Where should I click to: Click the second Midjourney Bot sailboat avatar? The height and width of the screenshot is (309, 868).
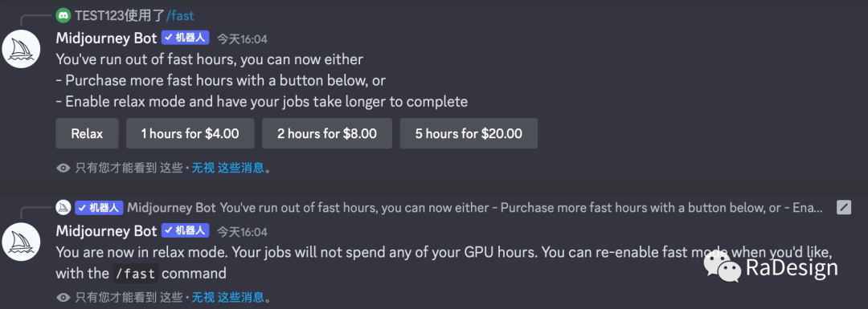(x=22, y=242)
